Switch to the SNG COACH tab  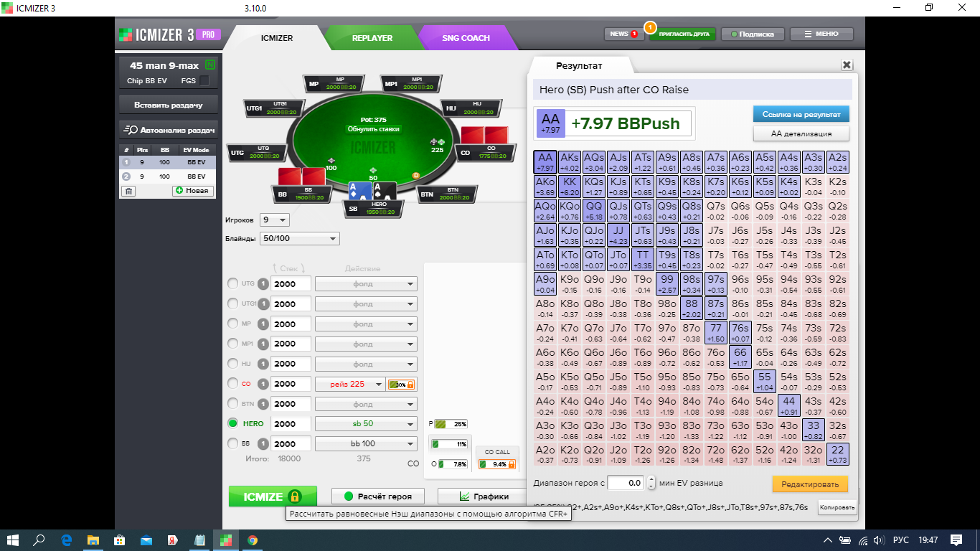tap(466, 38)
